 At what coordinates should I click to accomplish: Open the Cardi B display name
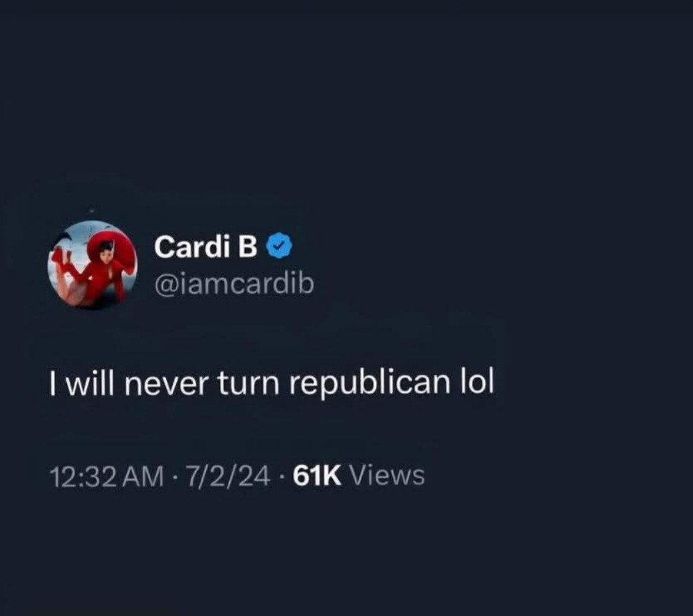(x=205, y=246)
